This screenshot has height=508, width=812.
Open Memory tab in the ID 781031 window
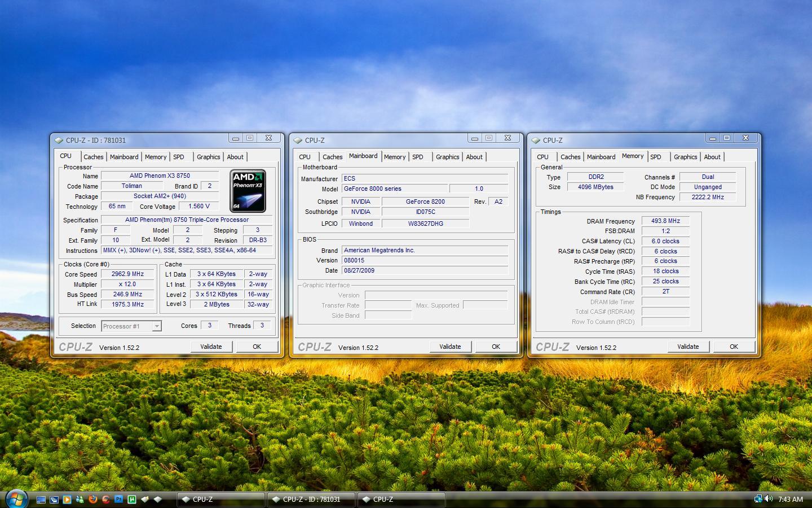pyautogui.click(x=156, y=157)
